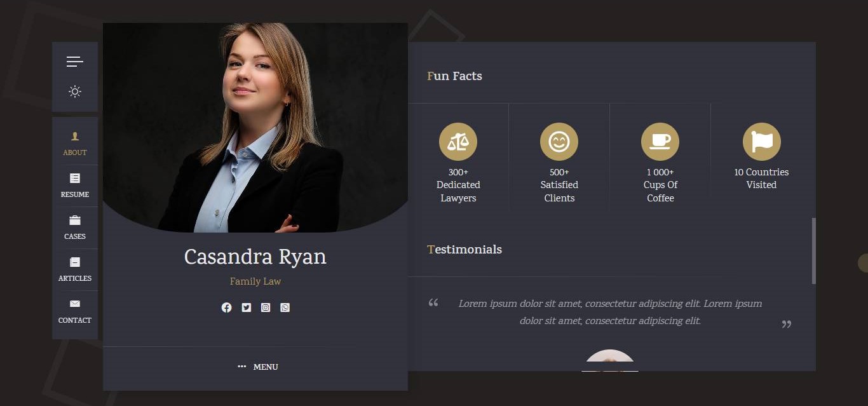Viewport: 868px width, 406px height.
Task: Go to About section in sidebar
Action: click(x=75, y=143)
